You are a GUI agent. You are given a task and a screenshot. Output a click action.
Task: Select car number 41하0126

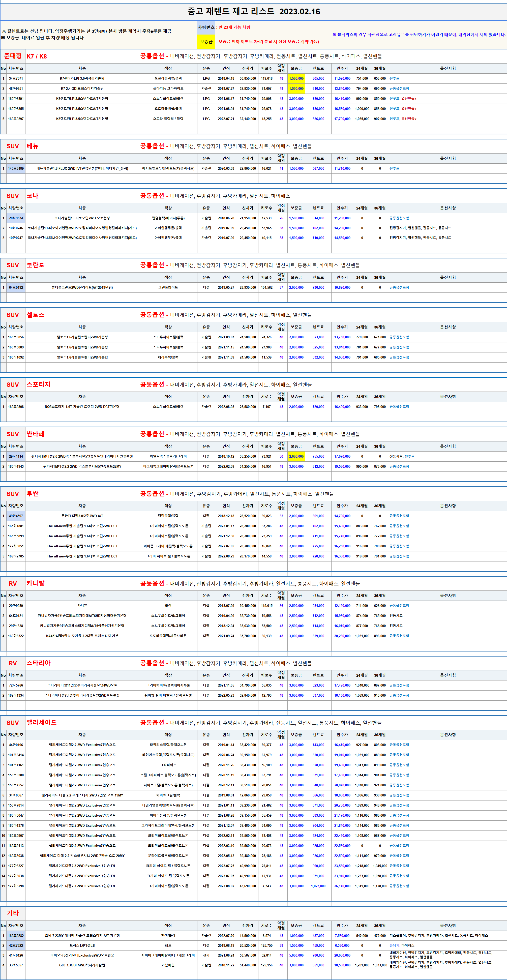pos(16,955)
